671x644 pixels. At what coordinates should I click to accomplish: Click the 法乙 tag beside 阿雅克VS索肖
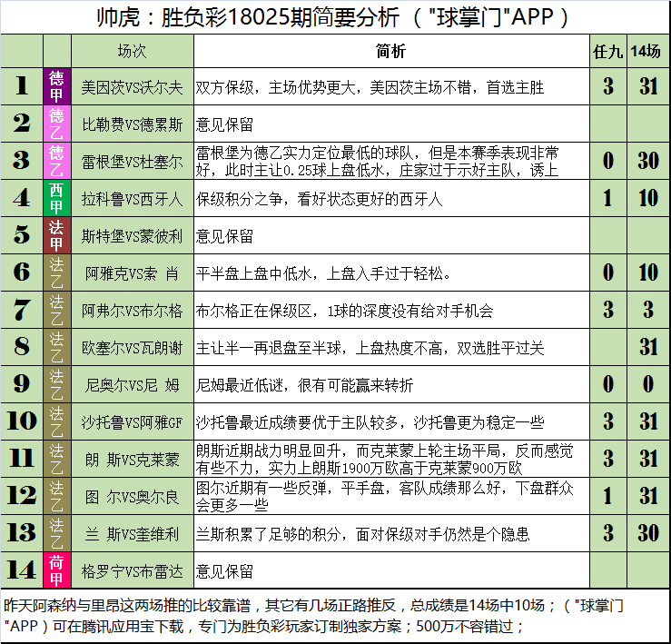coord(57,272)
